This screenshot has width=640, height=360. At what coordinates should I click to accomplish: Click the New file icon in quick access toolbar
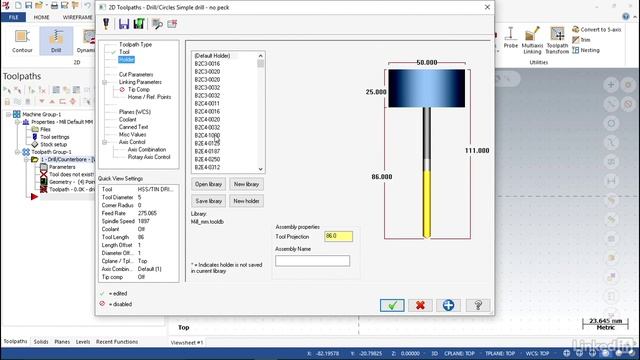pos(18,5)
